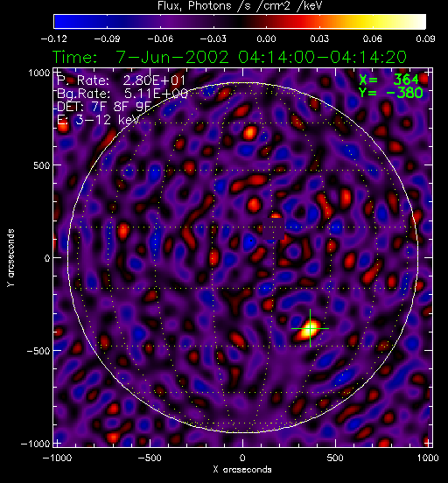
Task: Click the white end of the flux colorbar
Action: pyautogui.click(x=419, y=22)
